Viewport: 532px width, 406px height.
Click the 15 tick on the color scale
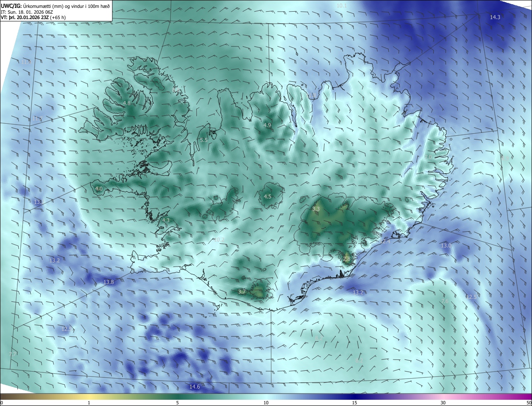(x=355, y=403)
